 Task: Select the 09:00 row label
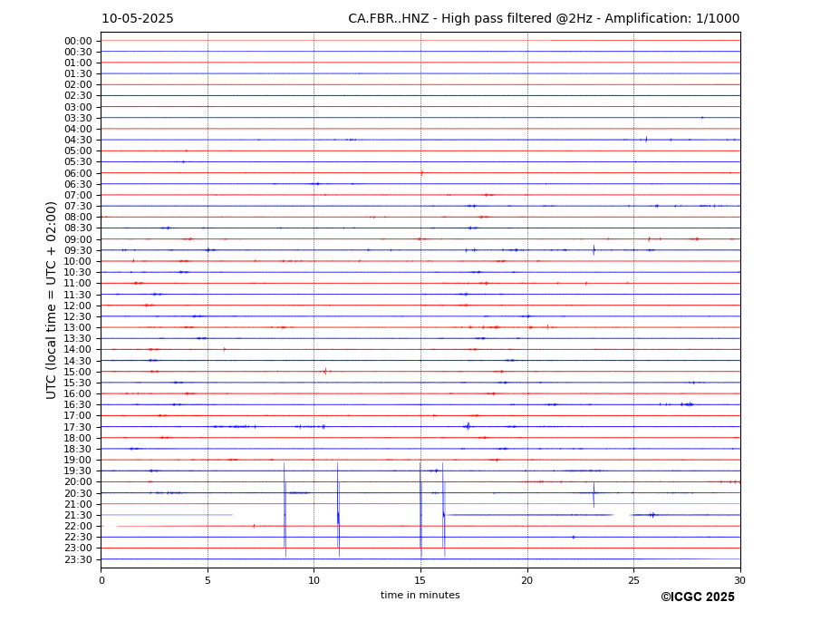(x=78, y=239)
